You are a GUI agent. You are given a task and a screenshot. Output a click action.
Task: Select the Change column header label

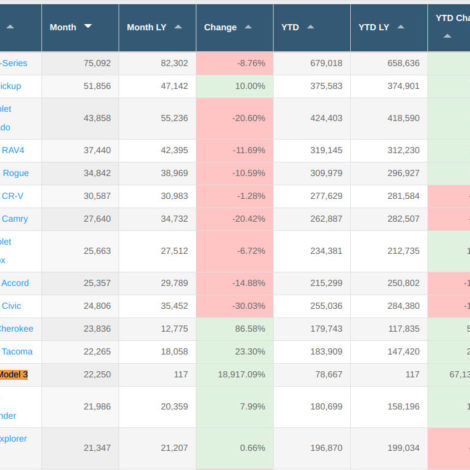[220, 27]
